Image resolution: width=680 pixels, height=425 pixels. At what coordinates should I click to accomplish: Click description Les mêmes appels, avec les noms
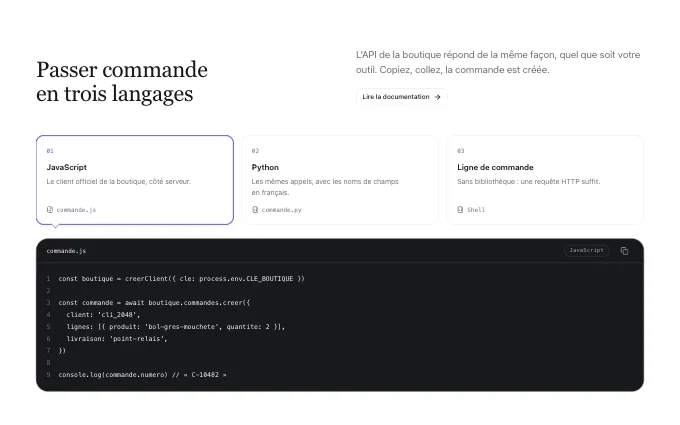pyautogui.click(x=325, y=187)
